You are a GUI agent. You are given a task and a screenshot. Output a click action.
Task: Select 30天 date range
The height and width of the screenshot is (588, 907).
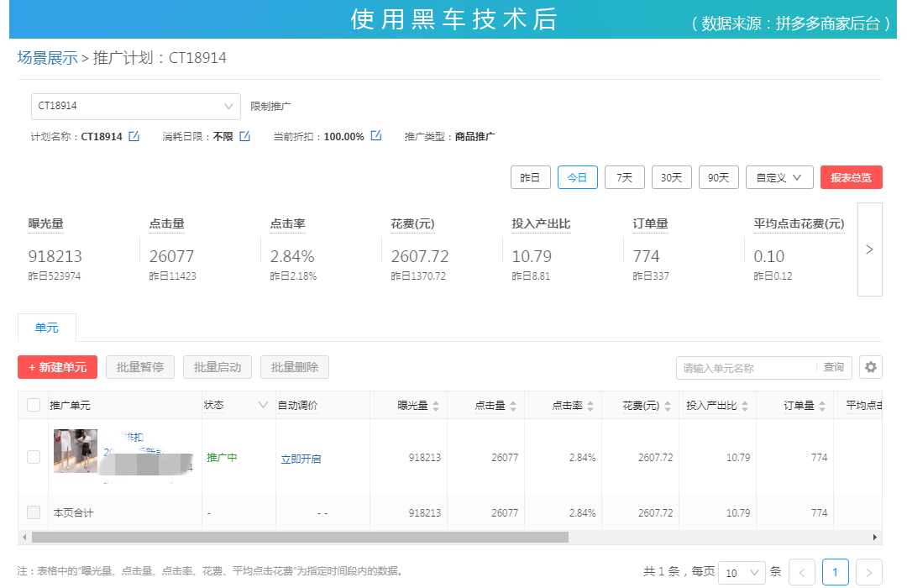click(x=672, y=178)
